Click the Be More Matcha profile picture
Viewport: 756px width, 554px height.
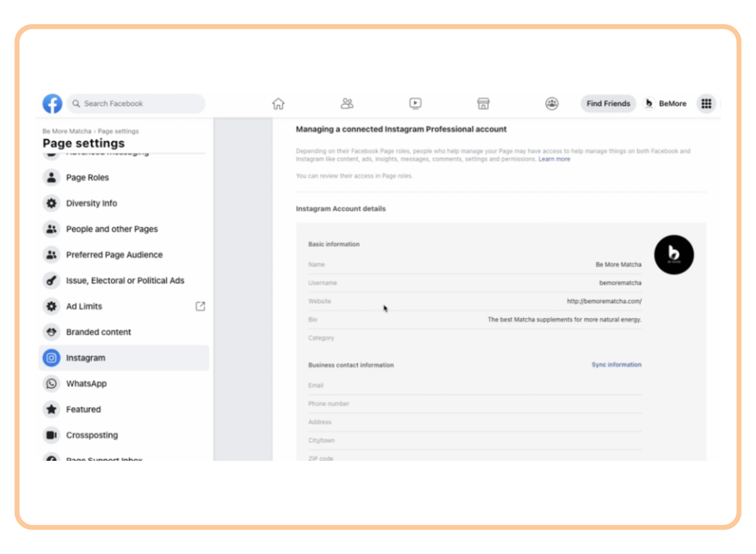674,255
